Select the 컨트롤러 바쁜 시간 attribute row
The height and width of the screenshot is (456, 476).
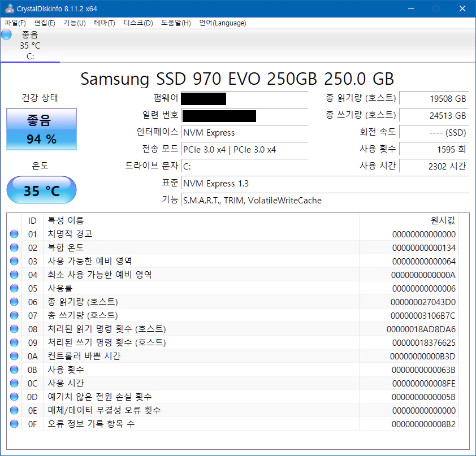[232, 356]
